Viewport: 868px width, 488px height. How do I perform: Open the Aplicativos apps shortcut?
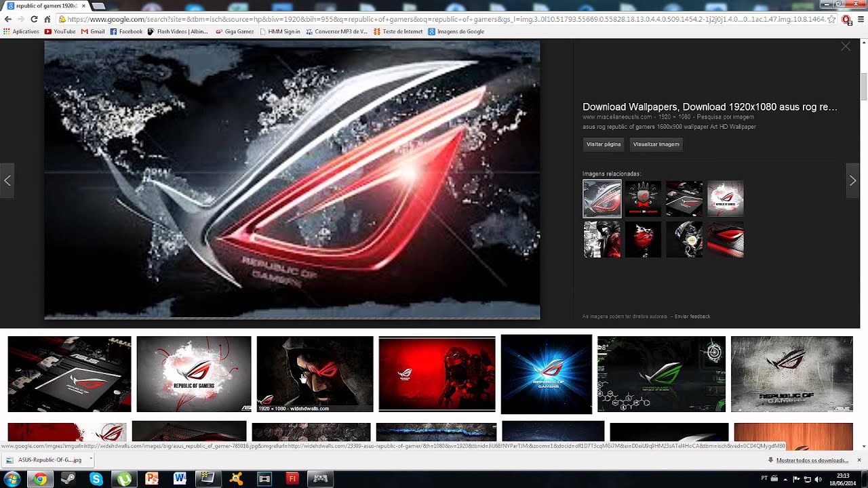click(21, 31)
